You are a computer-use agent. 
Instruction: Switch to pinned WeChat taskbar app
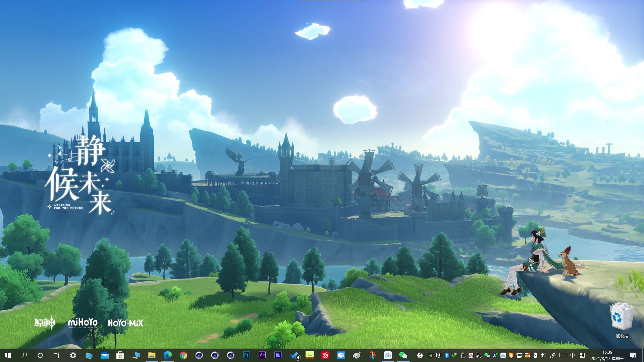coord(403,355)
